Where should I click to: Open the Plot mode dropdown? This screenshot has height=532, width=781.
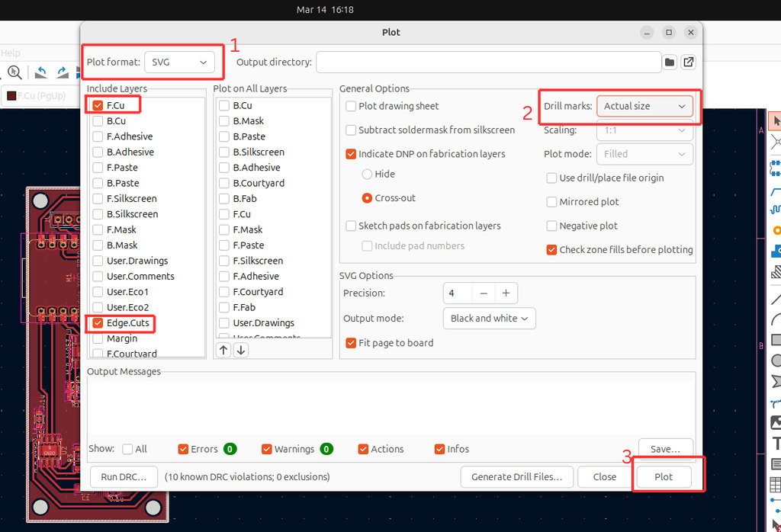point(644,154)
